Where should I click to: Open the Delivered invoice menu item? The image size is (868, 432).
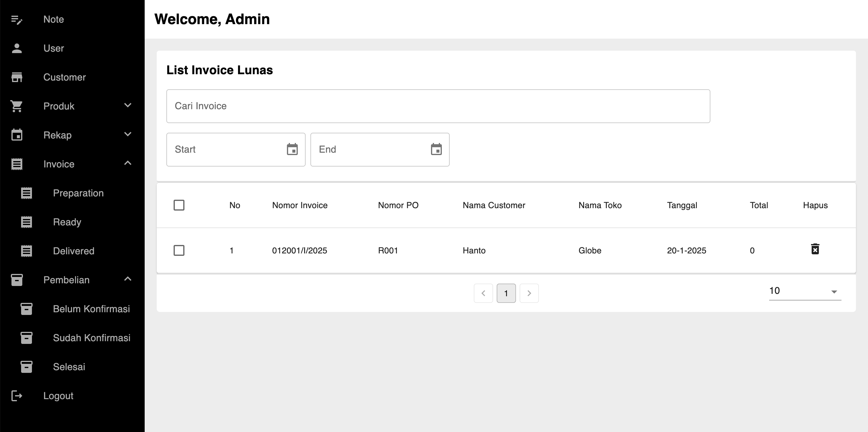74,251
